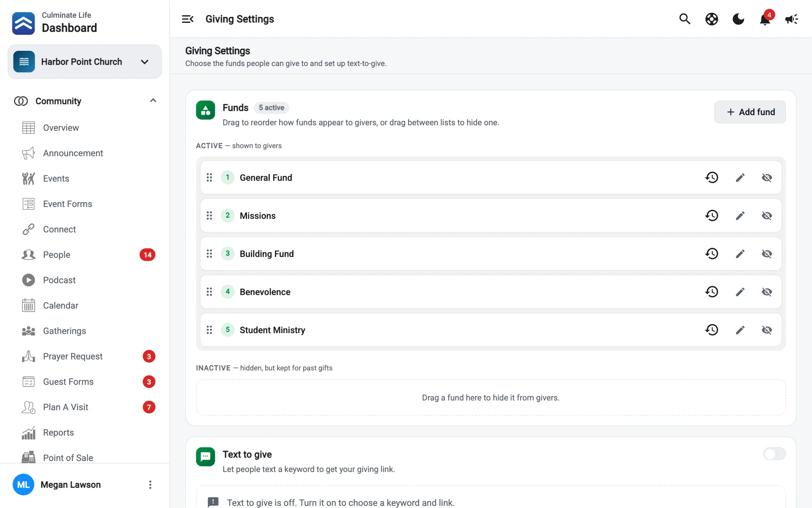812x508 pixels.
Task: Collapse sidebar with the menu toggle icon
Action: [x=187, y=19]
